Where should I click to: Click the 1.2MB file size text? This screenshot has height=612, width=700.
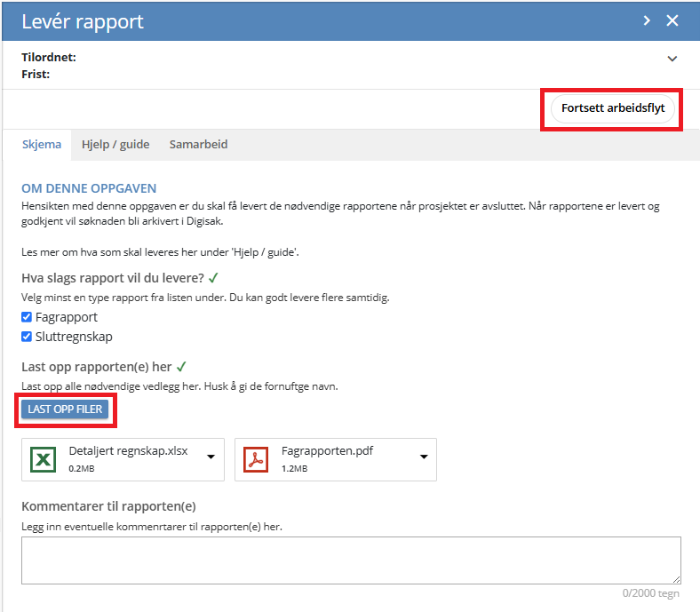pos(294,469)
